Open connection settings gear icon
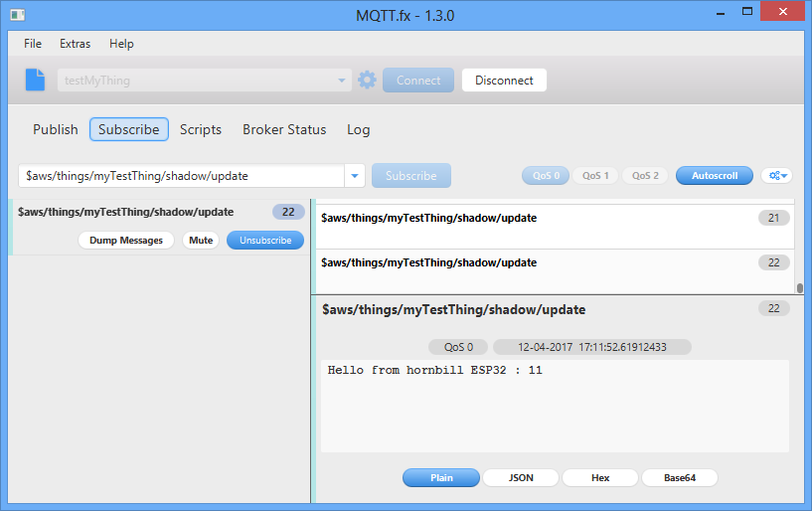The height and width of the screenshot is (511, 812). [x=368, y=80]
